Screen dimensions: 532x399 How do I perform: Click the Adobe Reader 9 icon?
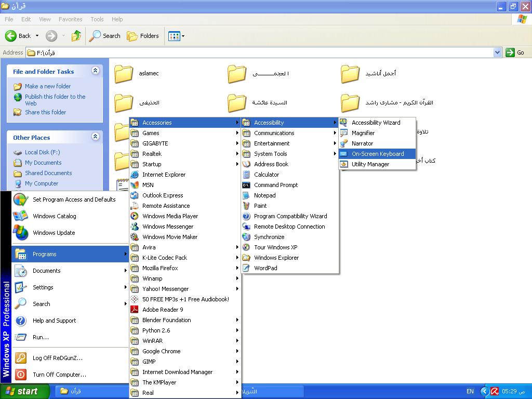click(135, 310)
